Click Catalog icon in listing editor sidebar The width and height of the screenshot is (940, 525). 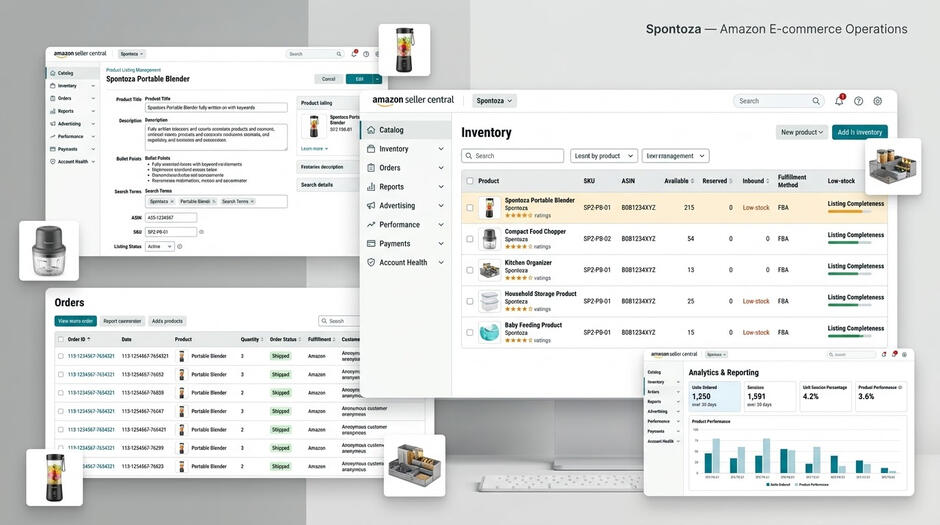click(x=53, y=73)
